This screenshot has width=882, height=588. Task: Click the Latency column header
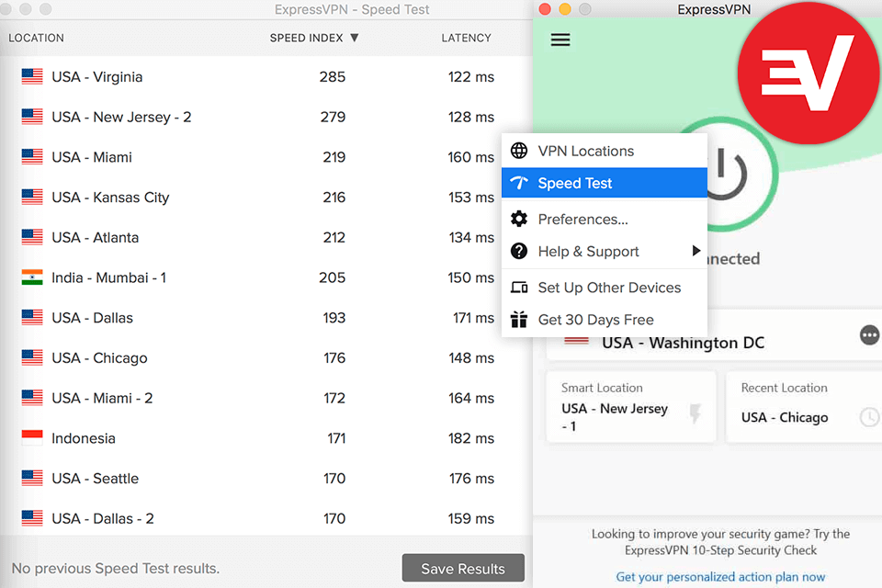[466, 38]
